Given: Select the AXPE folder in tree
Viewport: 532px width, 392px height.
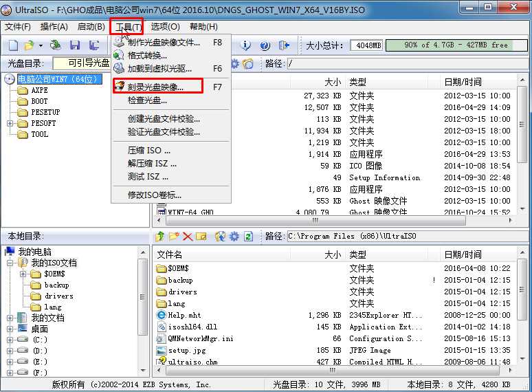Looking at the screenshot, I should pyautogui.click(x=32, y=90).
